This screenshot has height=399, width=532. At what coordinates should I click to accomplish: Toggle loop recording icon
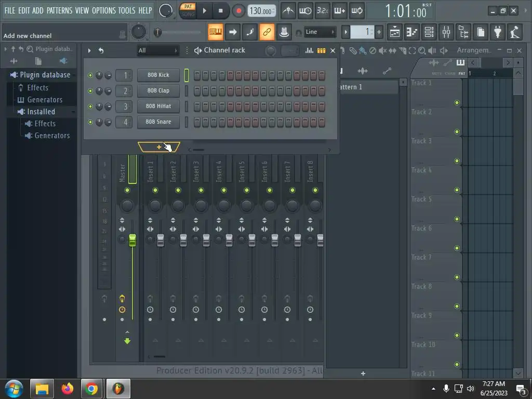[x=356, y=11]
